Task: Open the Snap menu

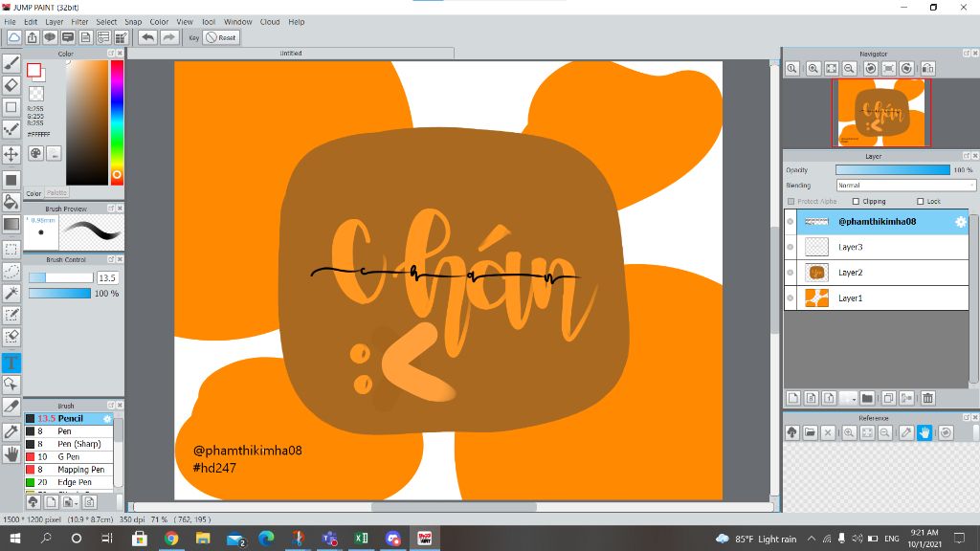Action: 133,22
